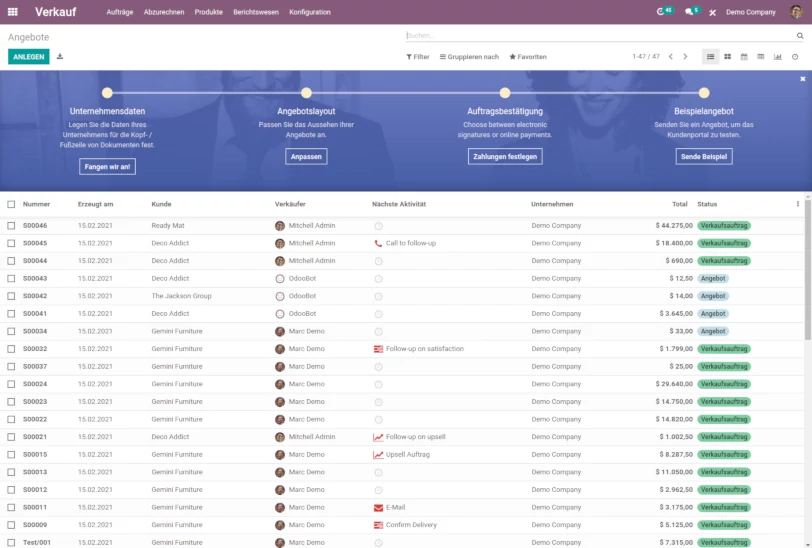Select the checkbox for order S00015

point(11,455)
